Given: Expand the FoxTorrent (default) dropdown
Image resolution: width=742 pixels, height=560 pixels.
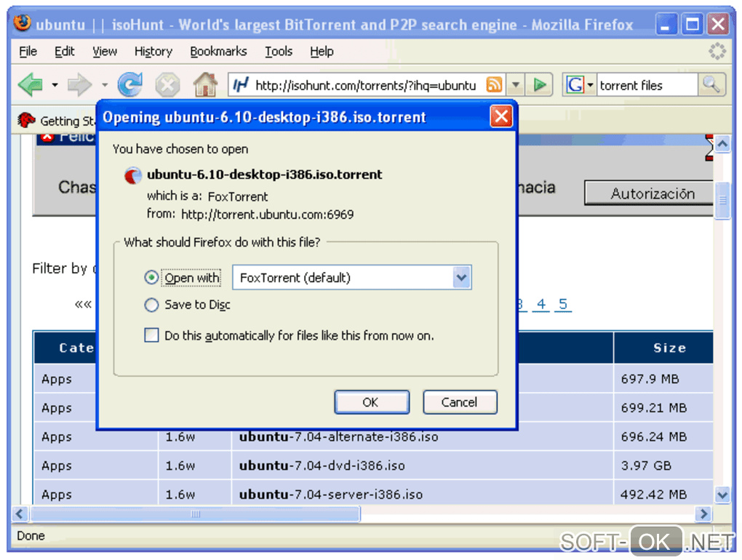Looking at the screenshot, I should (461, 278).
